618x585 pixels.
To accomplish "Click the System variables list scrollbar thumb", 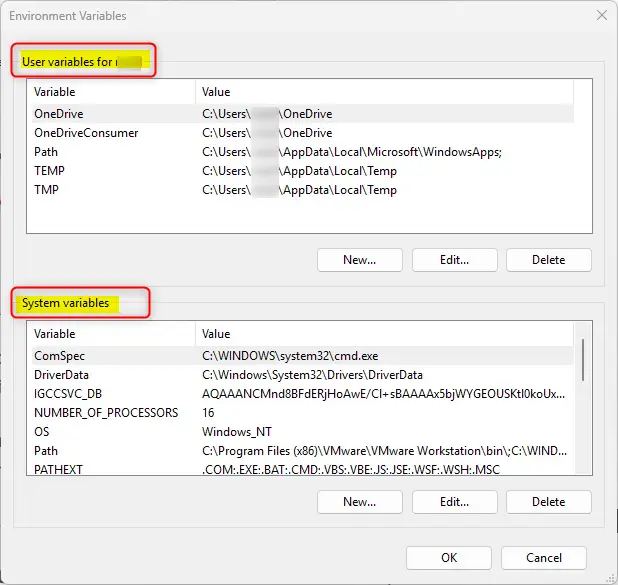I will click(583, 360).
